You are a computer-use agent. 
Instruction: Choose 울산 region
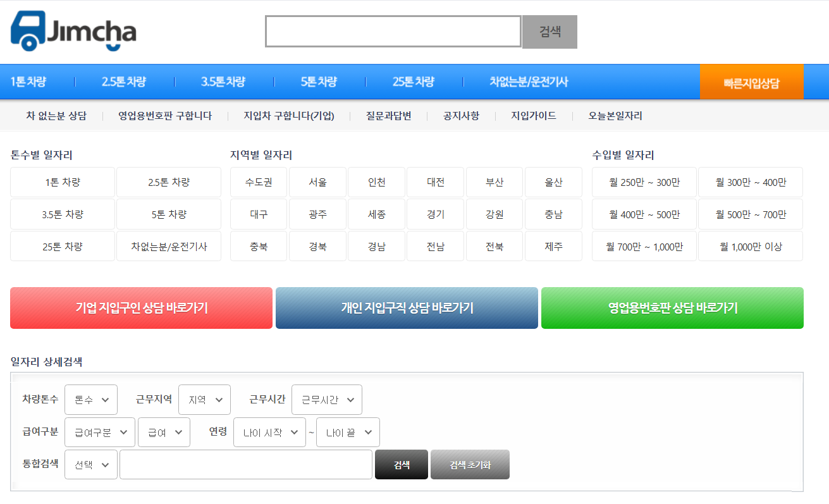(x=553, y=182)
